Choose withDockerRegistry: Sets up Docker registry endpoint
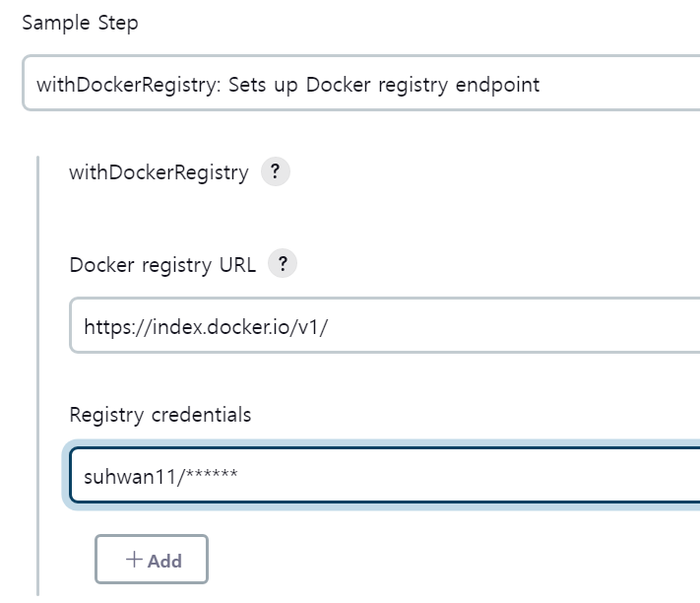The image size is (700, 603). 287,85
